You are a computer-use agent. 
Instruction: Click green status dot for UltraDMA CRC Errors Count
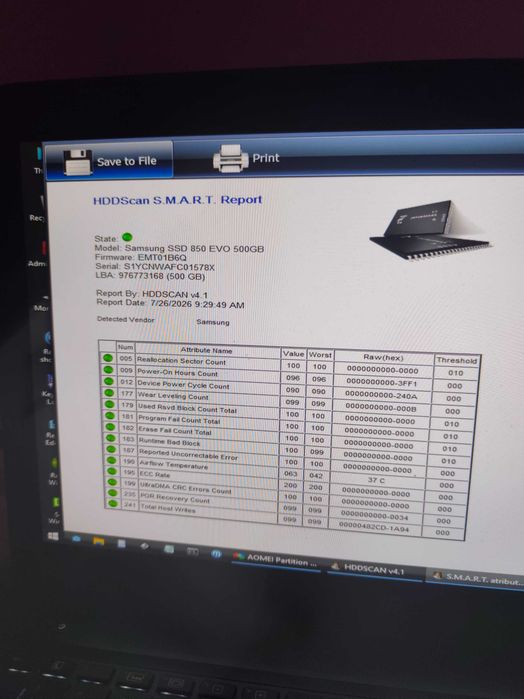(x=112, y=482)
